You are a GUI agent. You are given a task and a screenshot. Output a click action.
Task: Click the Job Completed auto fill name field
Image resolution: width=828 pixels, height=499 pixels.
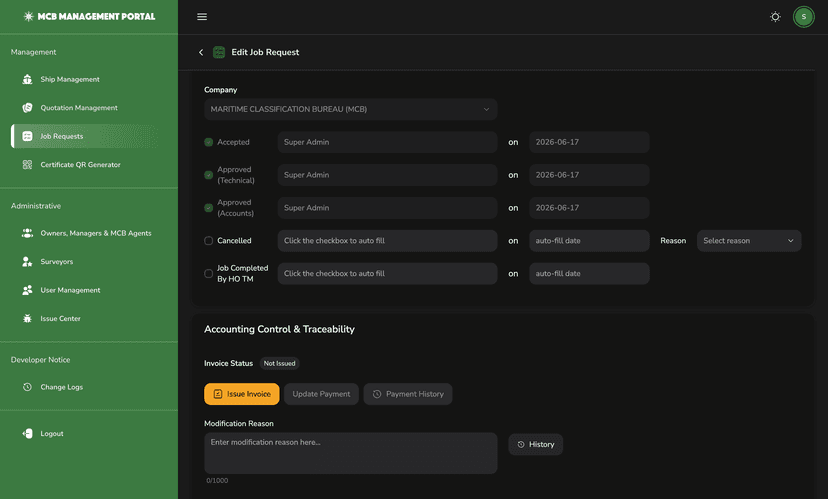pyautogui.click(x=388, y=274)
